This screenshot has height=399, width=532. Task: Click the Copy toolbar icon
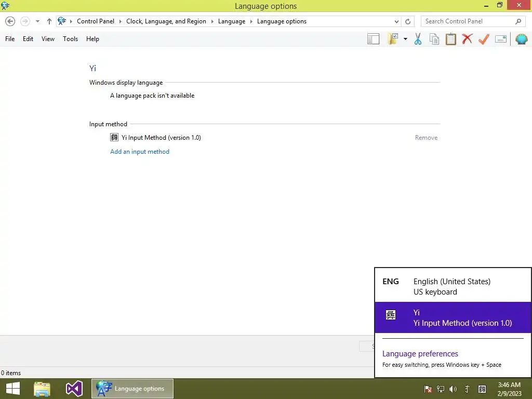coord(434,39)
